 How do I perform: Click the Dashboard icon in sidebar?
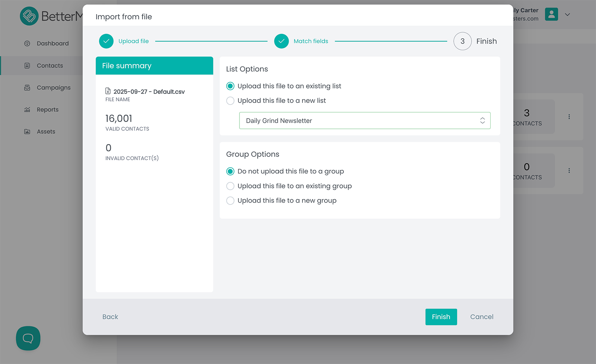point(27,44)
